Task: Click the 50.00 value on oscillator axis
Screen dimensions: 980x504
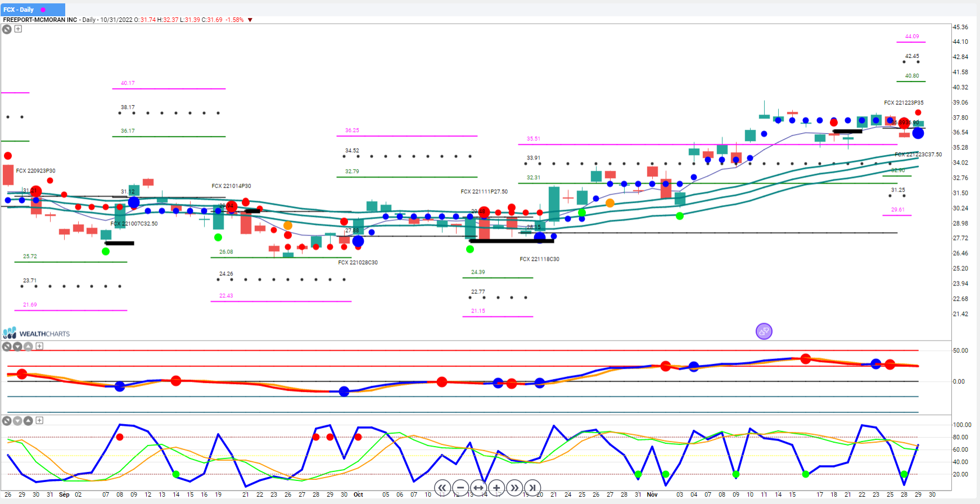Action: [960, 351]
